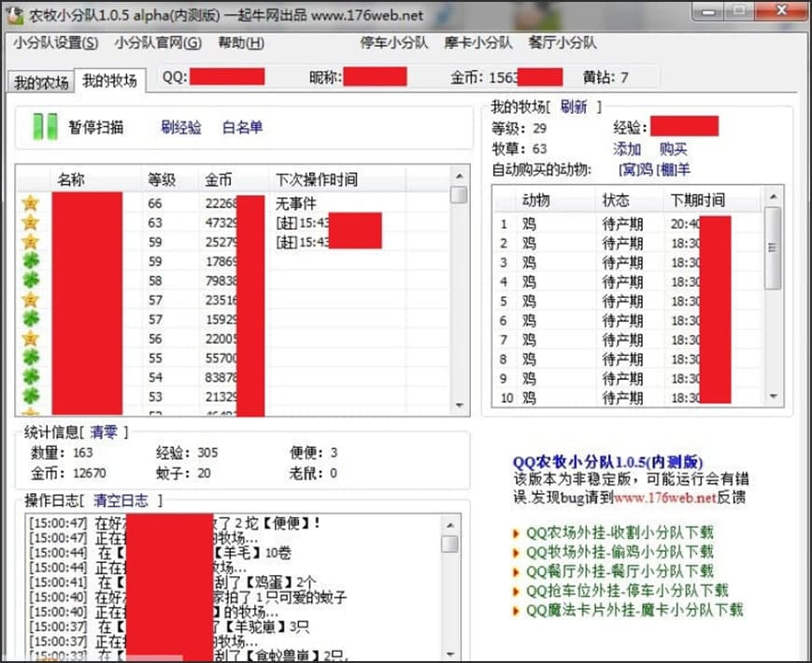Click the app icon in title bar
Image resolution: width=812 pixels, height=663 pixels.
(15, 16)
